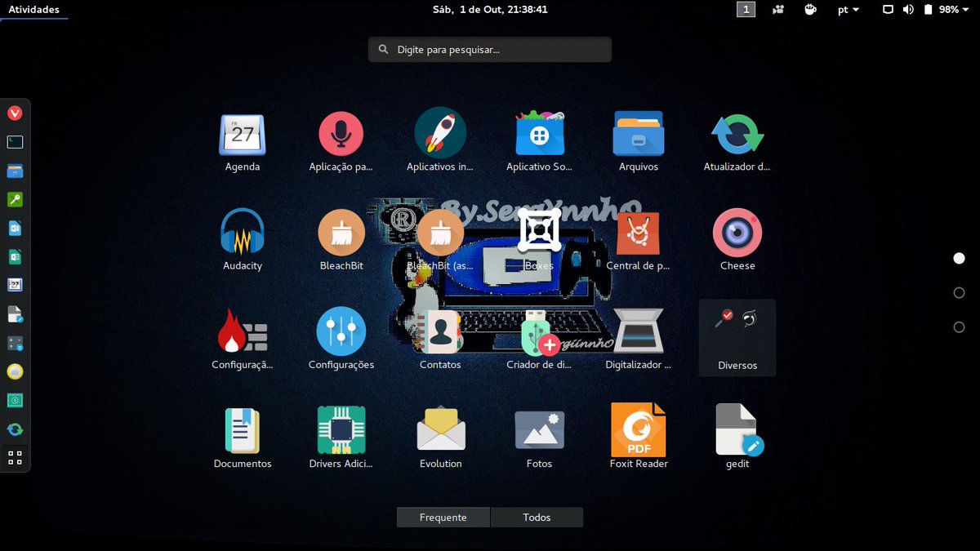Open the small calendar icon in dock
The width and height of the screenshot is (980, 551).
pos(15,286)
